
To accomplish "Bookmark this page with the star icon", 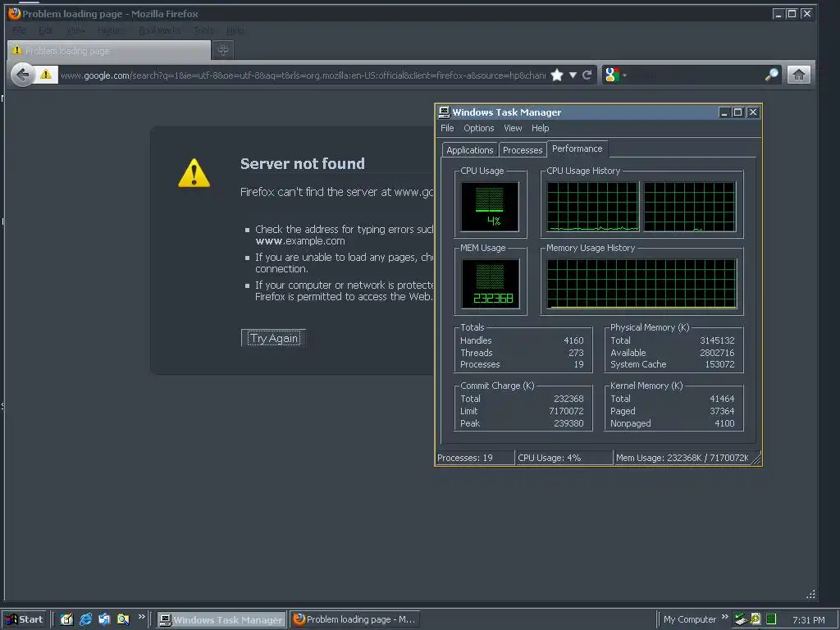I will [x=557, y=75].
